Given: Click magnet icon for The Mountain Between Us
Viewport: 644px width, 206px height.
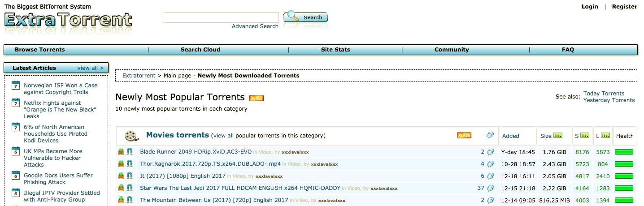Looking at the screenshot, I should point(130,200).
